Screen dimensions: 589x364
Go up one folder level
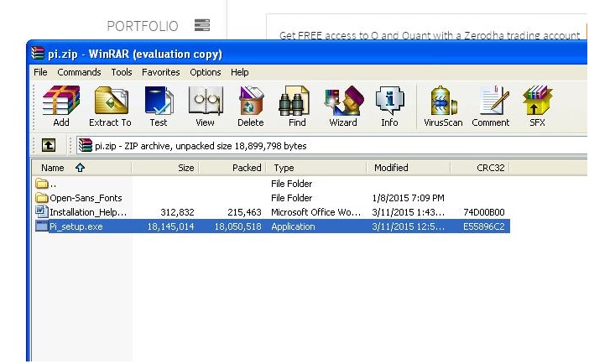[49, 145]
